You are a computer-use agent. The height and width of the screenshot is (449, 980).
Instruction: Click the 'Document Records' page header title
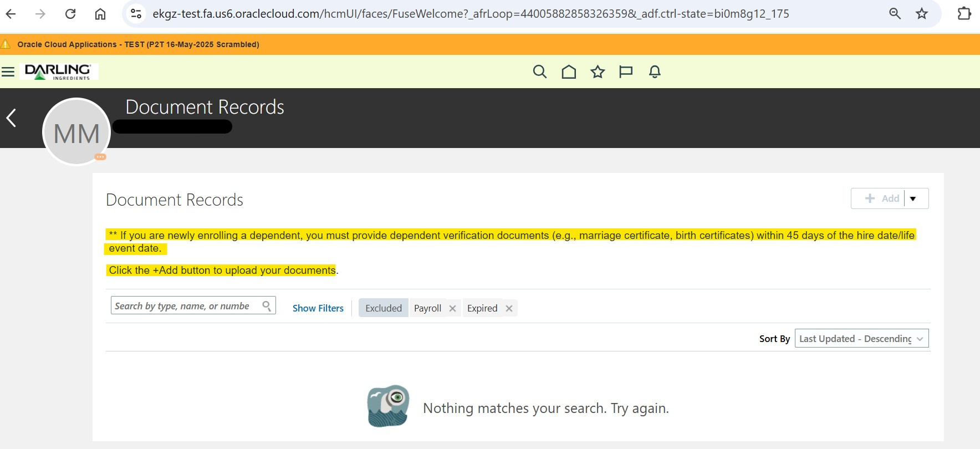click(205, 107)
